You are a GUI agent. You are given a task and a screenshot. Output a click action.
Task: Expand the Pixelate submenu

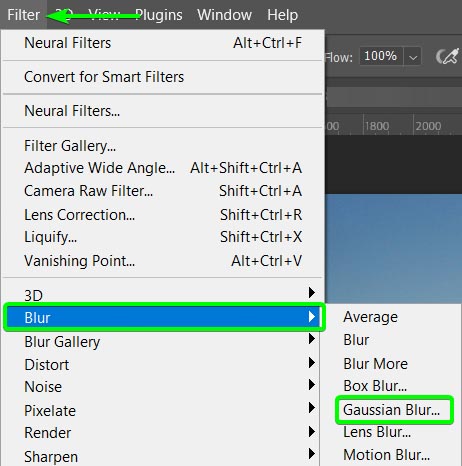(x=163, y=410)
